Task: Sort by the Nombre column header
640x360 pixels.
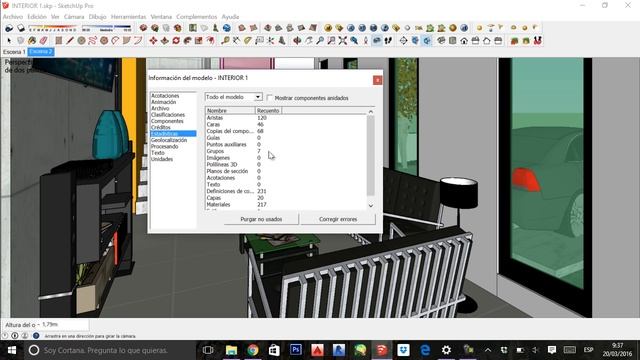Action: pyautogui.click(x=231, y=111)
